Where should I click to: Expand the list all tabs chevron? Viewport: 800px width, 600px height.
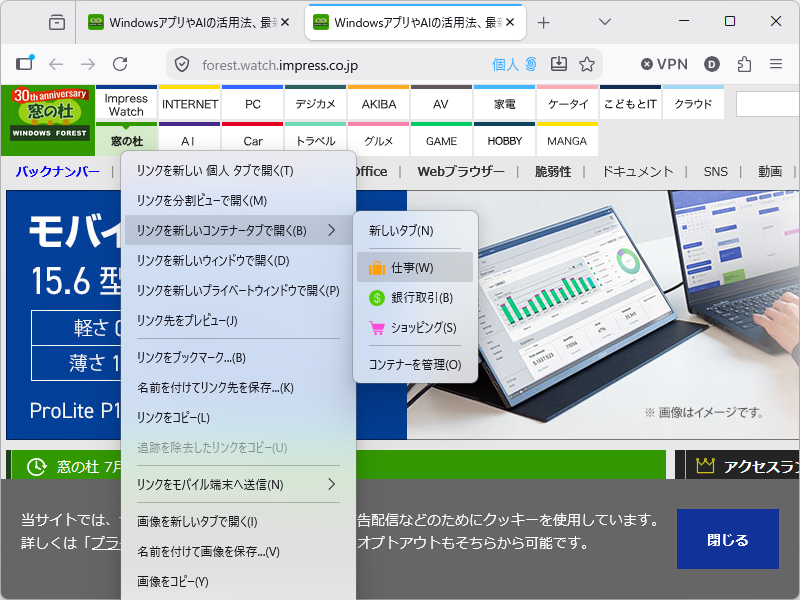coord(605,22)
